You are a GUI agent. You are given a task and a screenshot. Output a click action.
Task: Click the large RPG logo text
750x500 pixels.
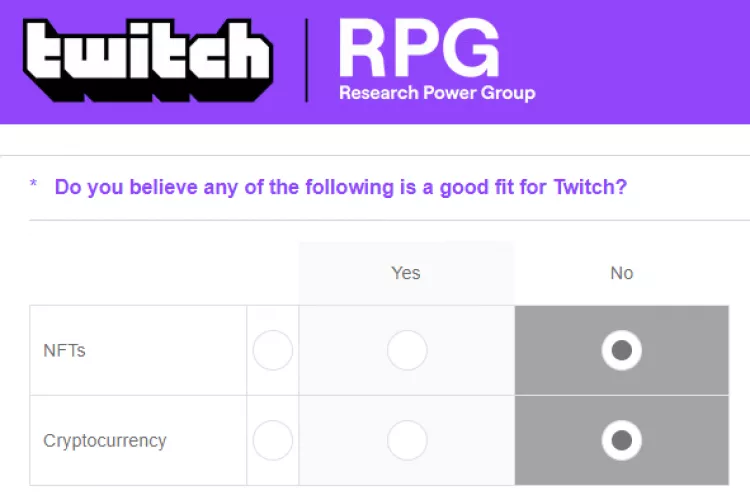pos(417,48)
